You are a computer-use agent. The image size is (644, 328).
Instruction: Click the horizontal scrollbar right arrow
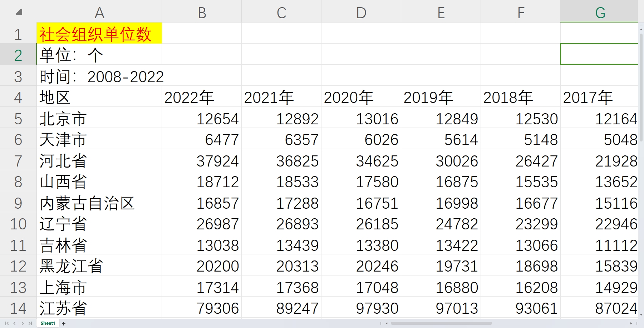coord(631,323)
